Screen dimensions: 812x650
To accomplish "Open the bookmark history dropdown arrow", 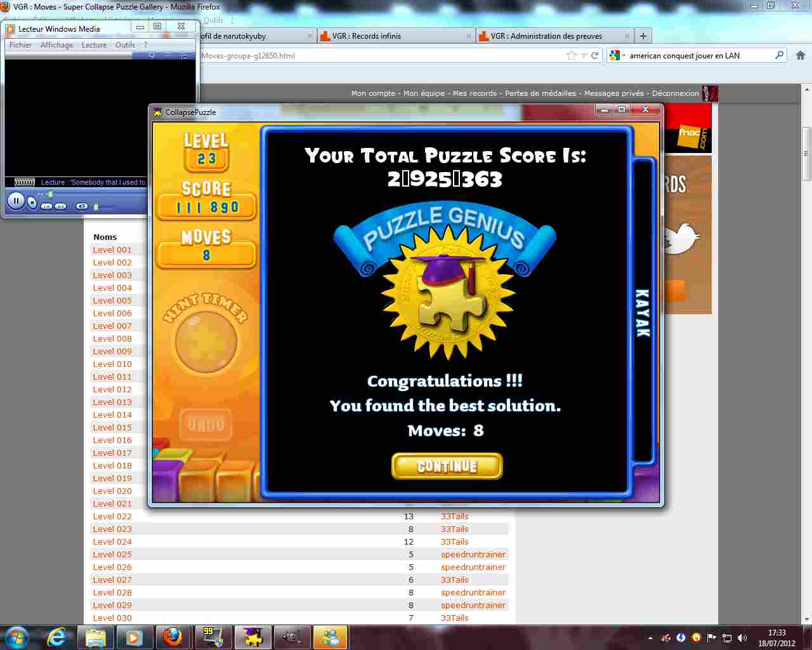I will [x=584, y=56].
